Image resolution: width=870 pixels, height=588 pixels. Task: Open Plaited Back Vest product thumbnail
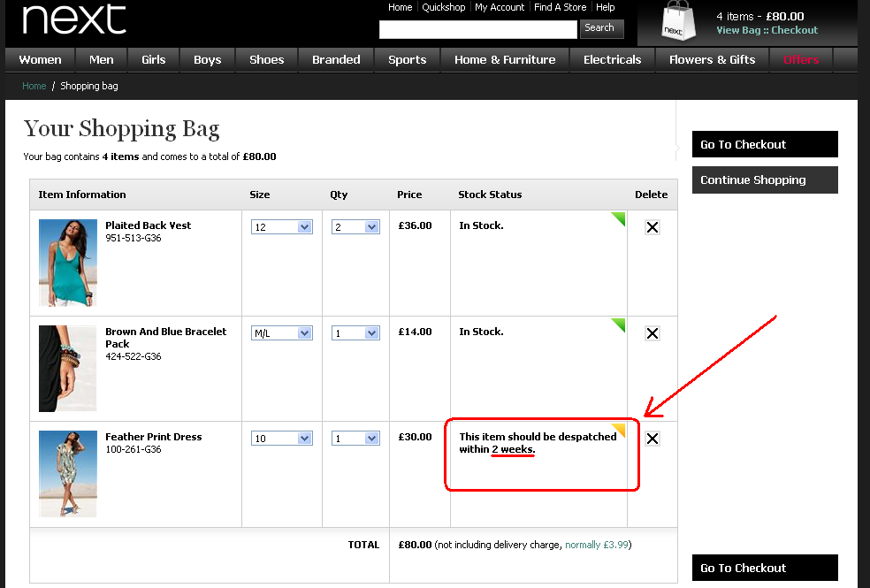coord(68,263)
